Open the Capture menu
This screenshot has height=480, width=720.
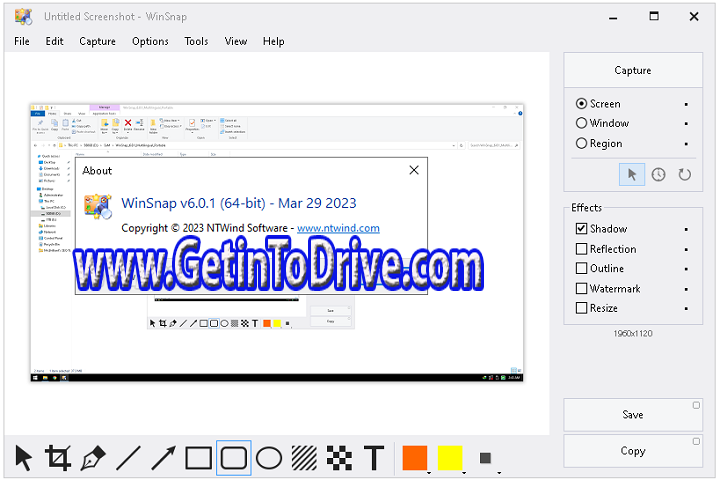97,41
